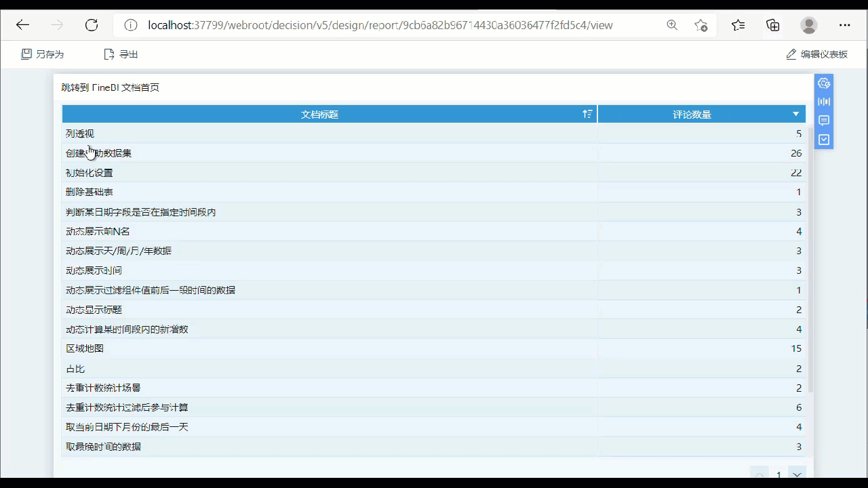Click the table vertical scrollbar

tap(810, 261)
